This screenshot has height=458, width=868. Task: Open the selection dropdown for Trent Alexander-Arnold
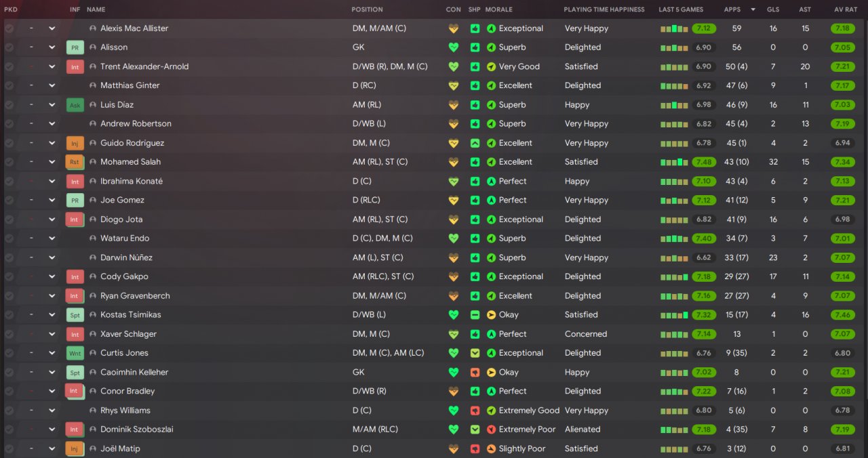tap(52, 66)
